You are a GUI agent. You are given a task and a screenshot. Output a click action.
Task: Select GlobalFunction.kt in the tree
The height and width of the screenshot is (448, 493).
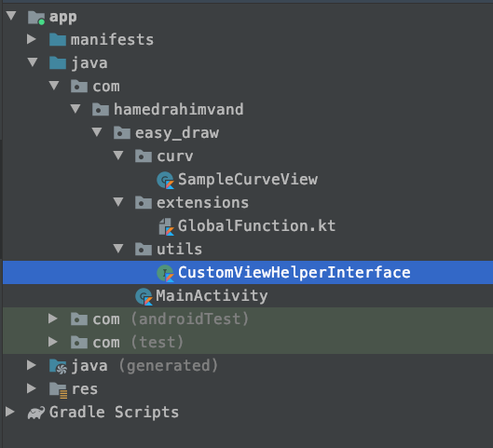(x=256, y=226)
